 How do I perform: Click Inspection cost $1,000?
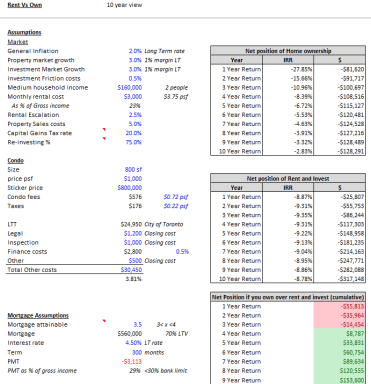133,242
